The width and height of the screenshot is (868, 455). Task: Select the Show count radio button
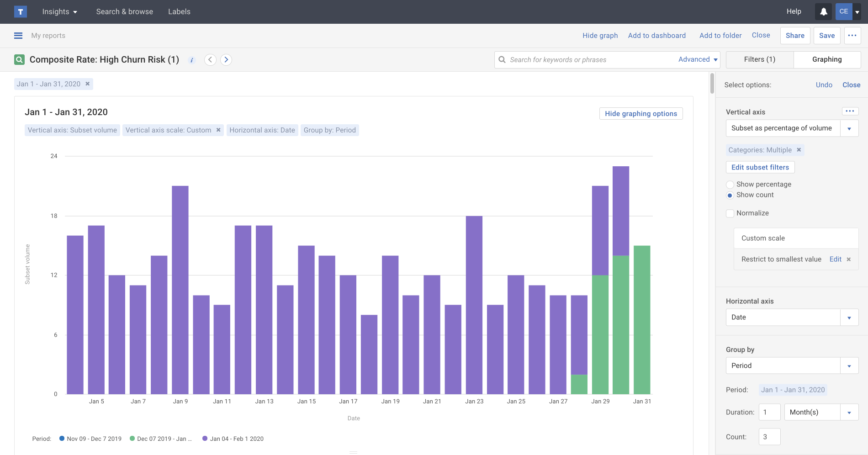(730, 195)
